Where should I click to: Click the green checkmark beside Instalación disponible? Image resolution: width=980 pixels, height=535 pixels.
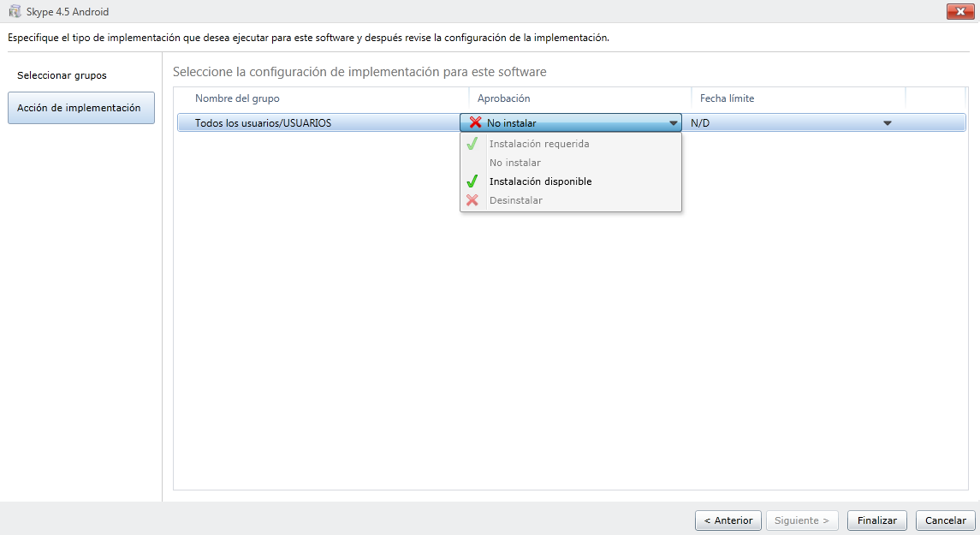472,181
